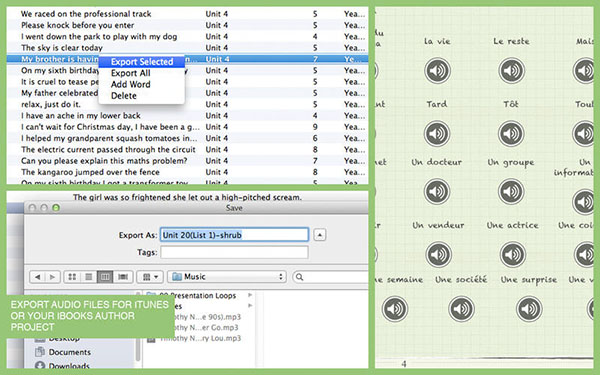This screenshot has height=375, width=600.
Task: Click the speaker icon under 'Tard'
Action: (x=437, y=134)
